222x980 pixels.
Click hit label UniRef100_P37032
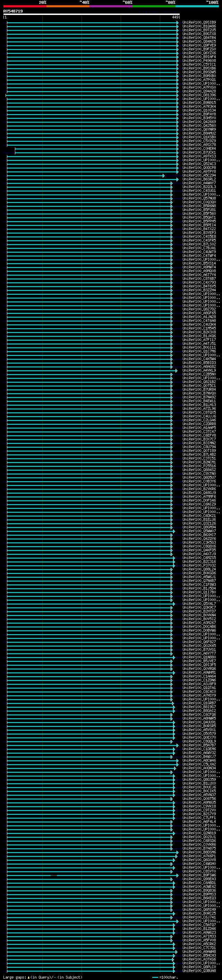pyautogui.click(x=199, y=565)
